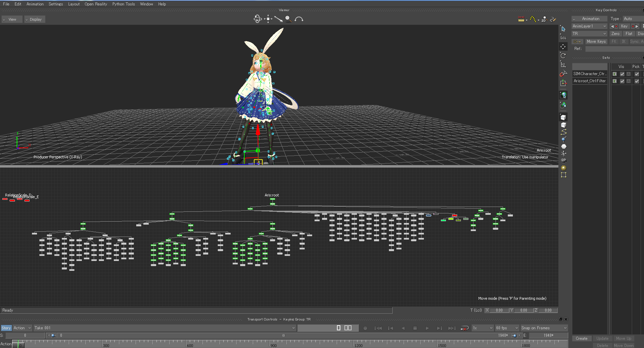Open the red ruler display icon
Viewport: 644px width, 348px height.
coord(521,19)
